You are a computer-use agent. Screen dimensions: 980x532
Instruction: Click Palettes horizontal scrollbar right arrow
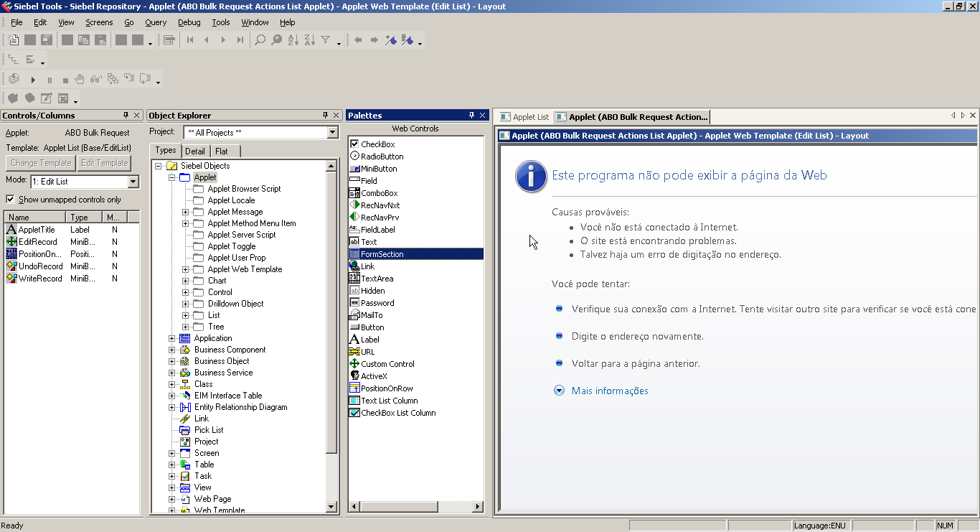point(479,507)
